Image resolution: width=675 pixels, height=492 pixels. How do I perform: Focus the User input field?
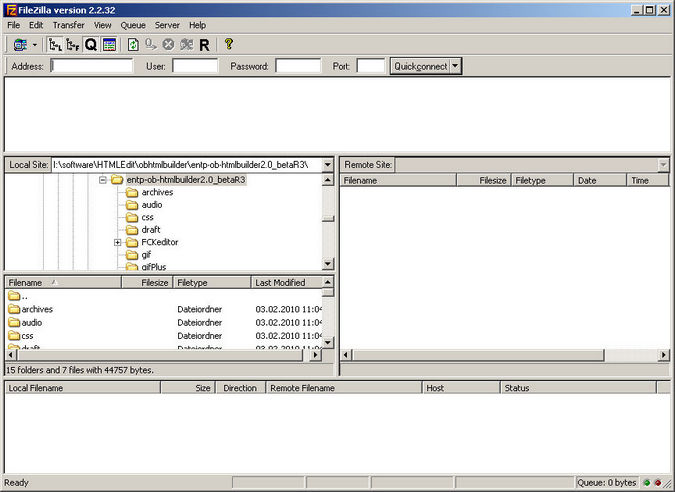coord(195,66)
